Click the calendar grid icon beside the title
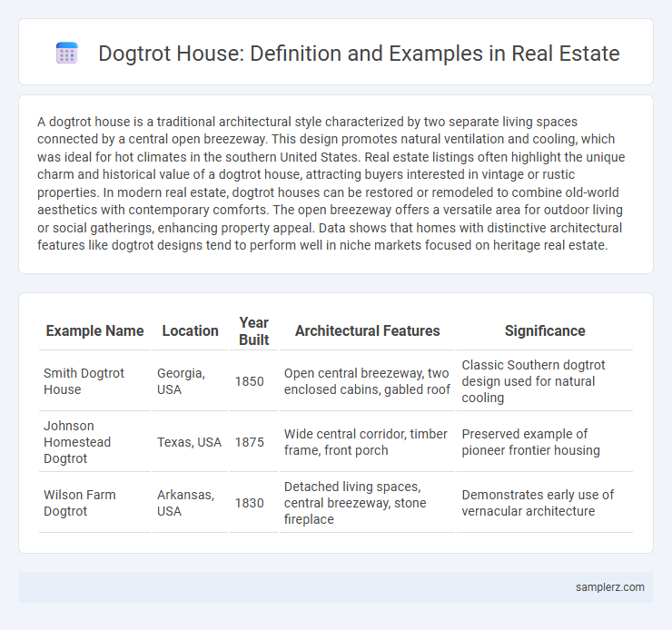Screen dimensions: 672x630 [x=67, y=54]
